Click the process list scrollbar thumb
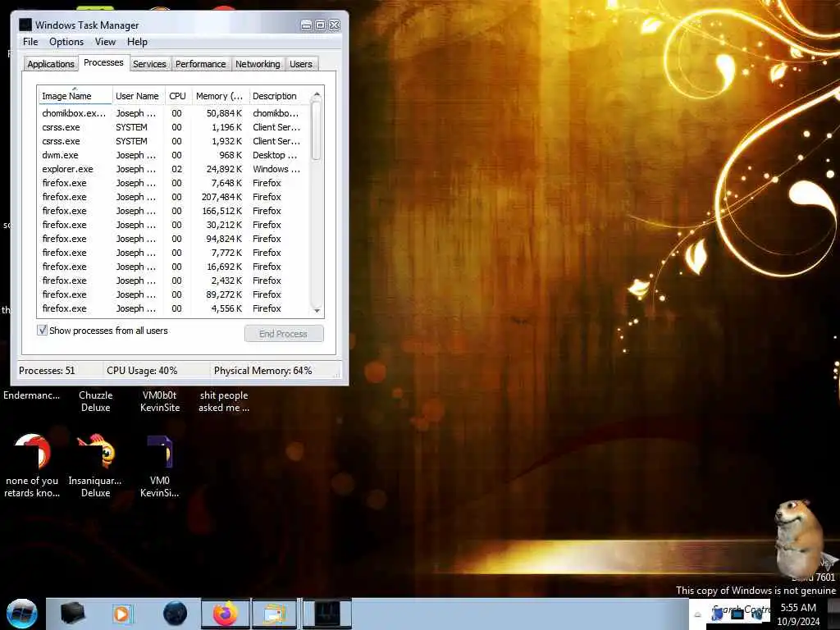Screen dimensions: 840x630 [x=317, y=130]
